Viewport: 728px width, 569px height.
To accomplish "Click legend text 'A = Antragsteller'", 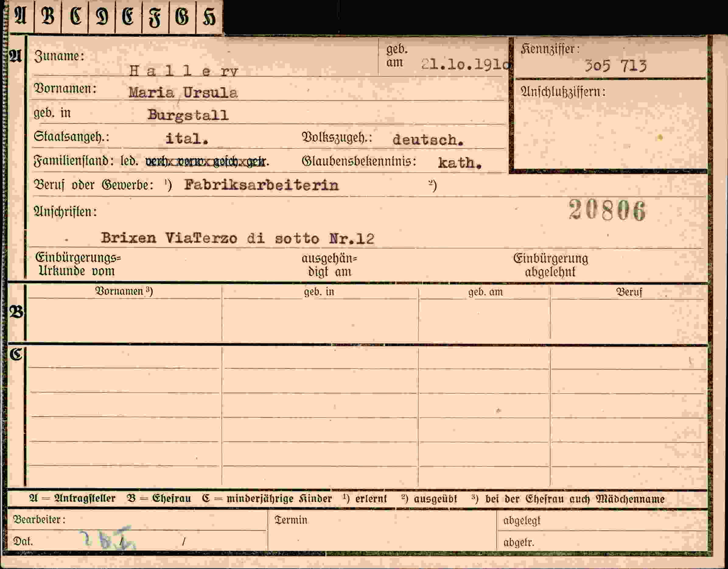I will tap(72, 498).
